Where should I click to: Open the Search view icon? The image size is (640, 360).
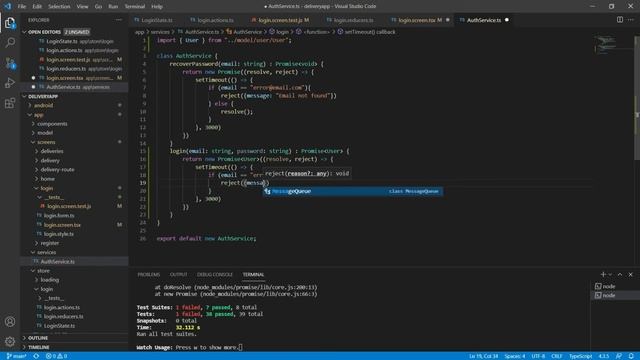10,42
